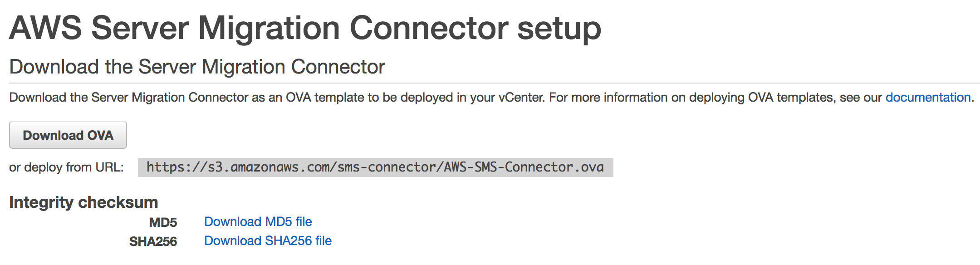Download the MD5 file
980x265 pixels.
tap(258, 222)
